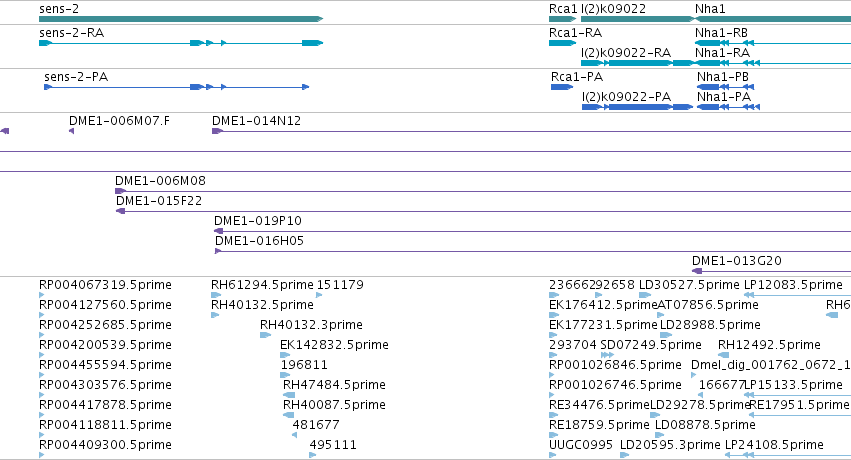
Task: Select the Nha1-RB transcript label
Action: click(721, 33)
